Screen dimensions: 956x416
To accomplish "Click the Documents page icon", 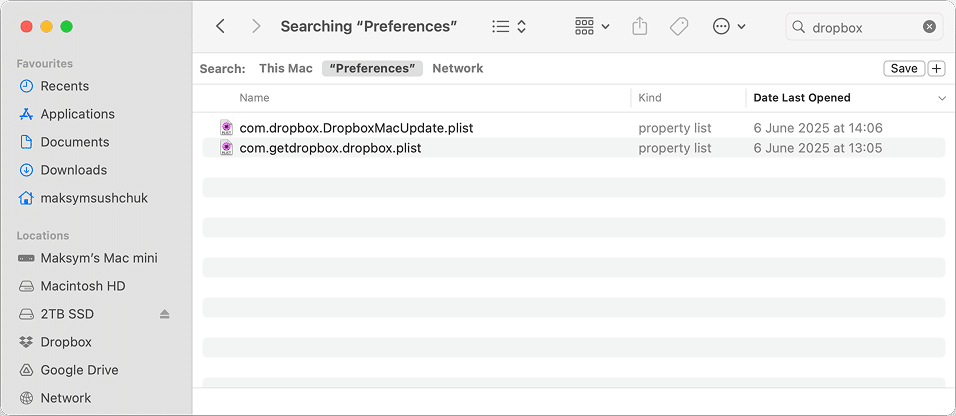I will [26, 142].
